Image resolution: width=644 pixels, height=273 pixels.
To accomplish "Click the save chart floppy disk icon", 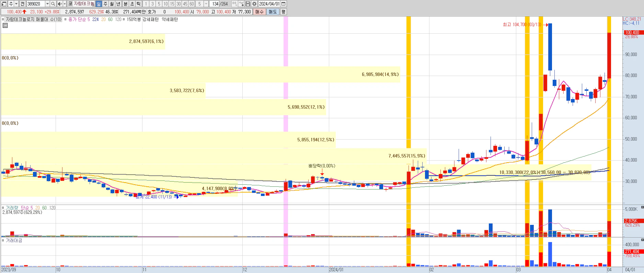I will [248, 4].
